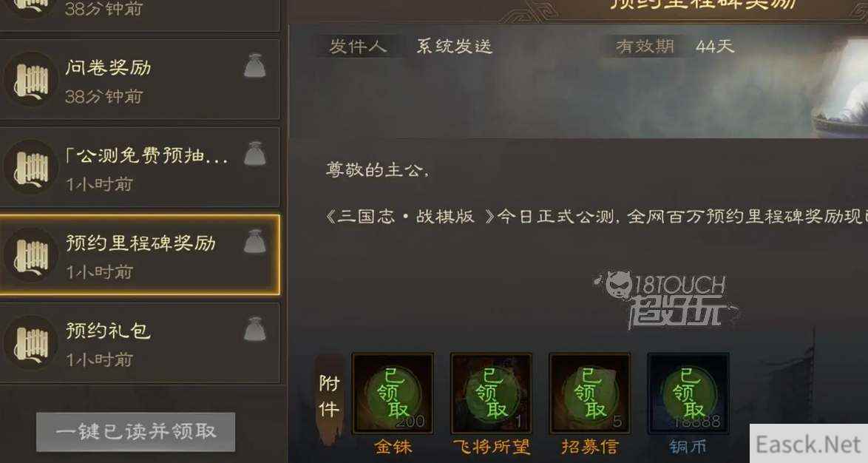This screenshot has height=463, width=868.
Task: Click the 铜币 attachment reward icon
Action: pyautogui.click(x=688, y=393)
